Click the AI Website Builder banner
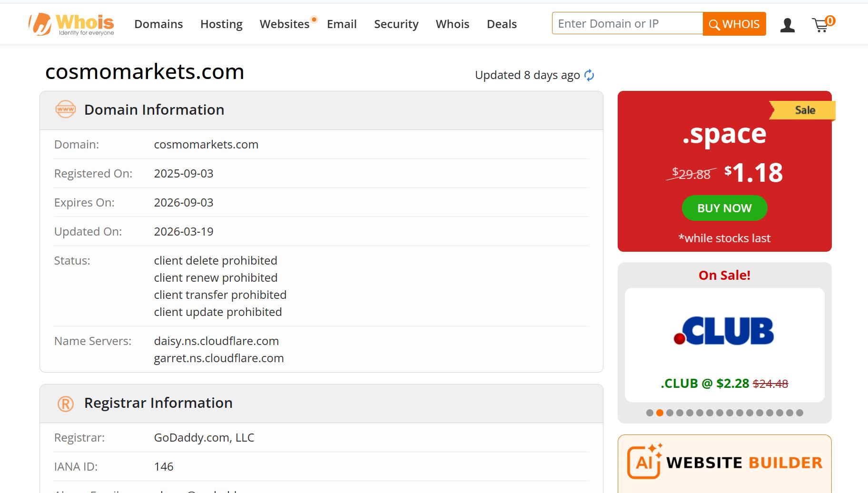 click(x=724, y=463)
